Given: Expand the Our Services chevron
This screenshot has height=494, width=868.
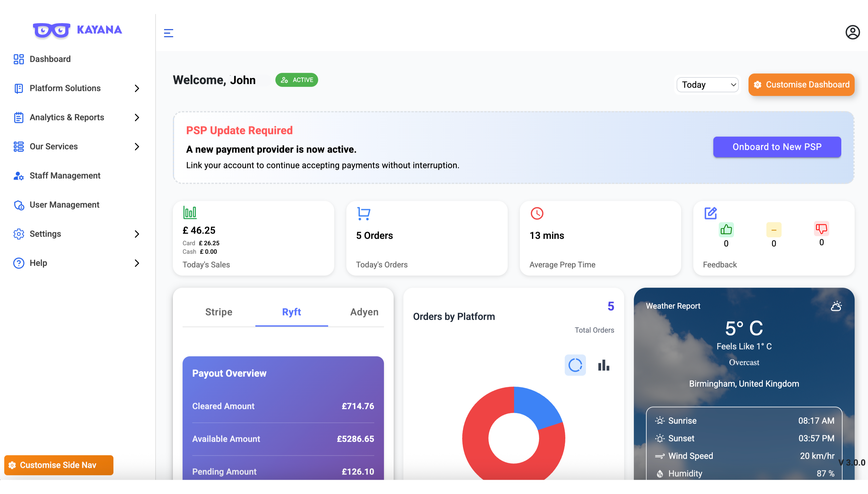Looking at the screenshot, I should (137, 147).
